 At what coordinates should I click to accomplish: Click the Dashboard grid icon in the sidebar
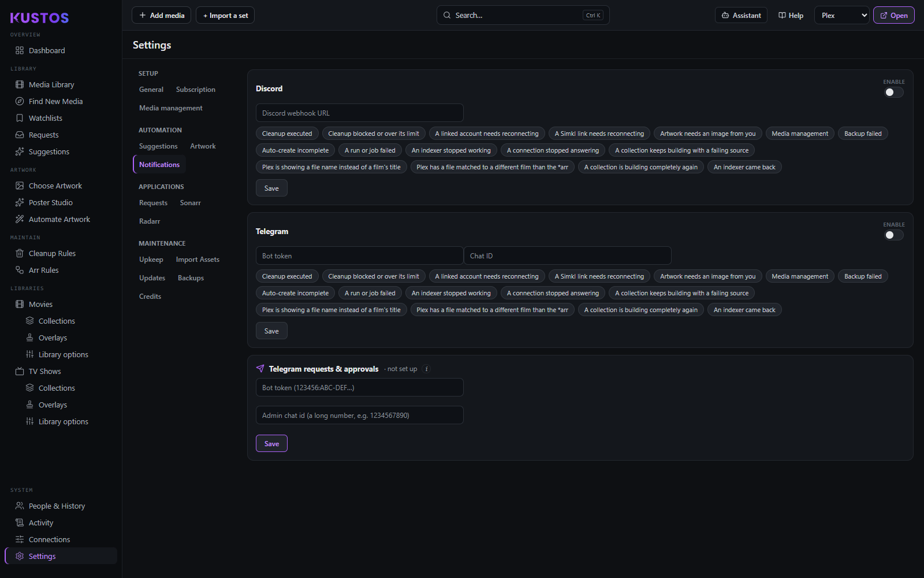pyautogui.click(x=20, y=50)
